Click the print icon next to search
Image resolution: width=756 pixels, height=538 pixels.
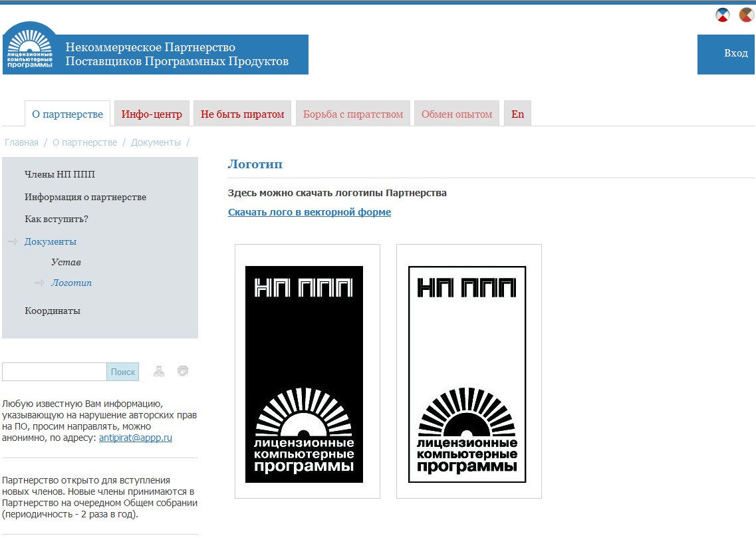click(x=183, y=370)
